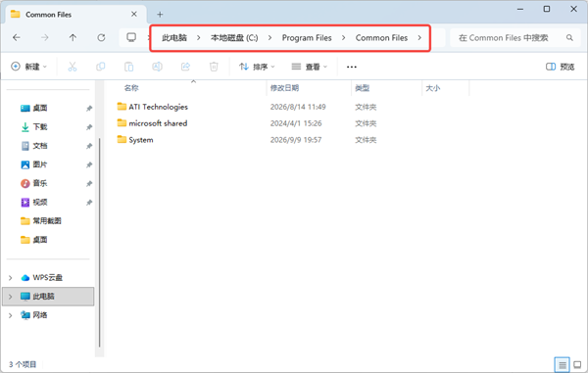Add a new tab with plus button
This screenshot has width=588, height=373.
pos(160,15)
